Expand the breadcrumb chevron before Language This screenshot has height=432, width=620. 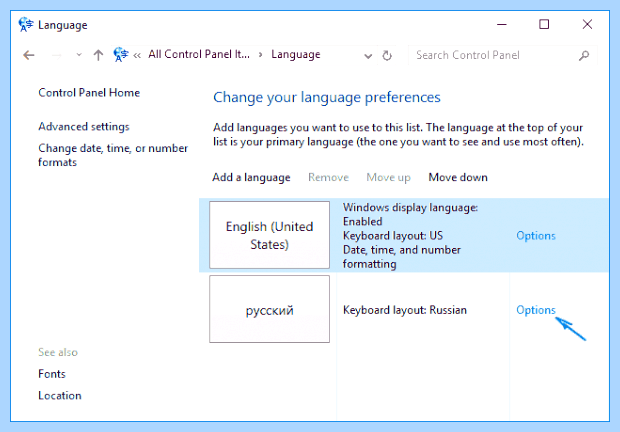(x=261, y=55)
